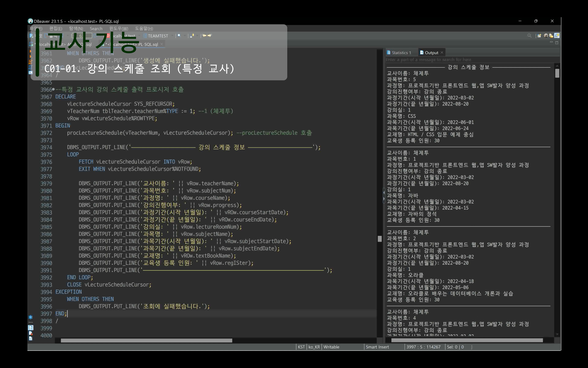Click folder-sheet perspective icon next to beaver
The image size is (588, 368).
tap(551, 36)
